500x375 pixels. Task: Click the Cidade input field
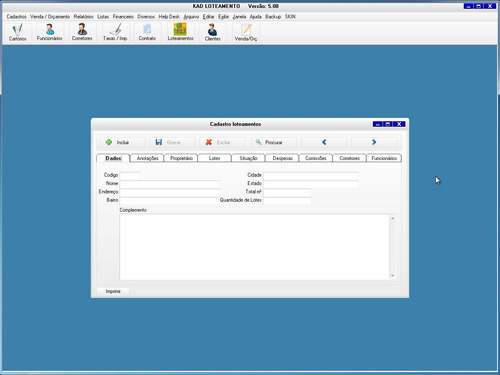(310, 175)
